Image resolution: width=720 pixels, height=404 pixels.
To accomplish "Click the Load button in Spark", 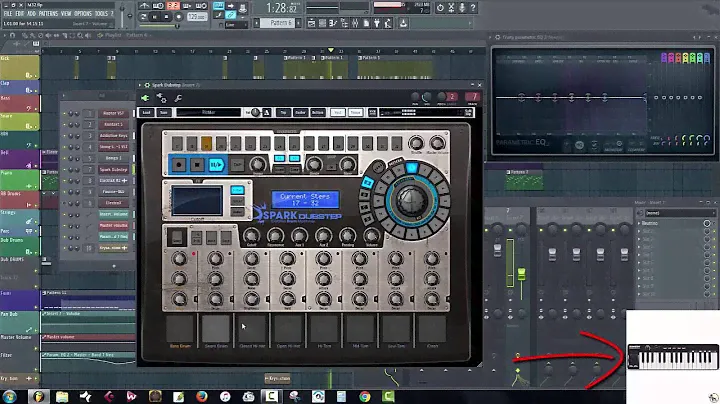I will (147, 112).
